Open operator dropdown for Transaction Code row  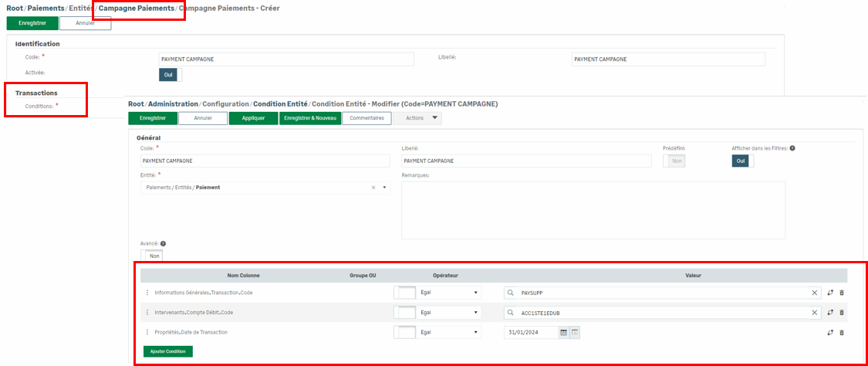[x=449, y=293]
